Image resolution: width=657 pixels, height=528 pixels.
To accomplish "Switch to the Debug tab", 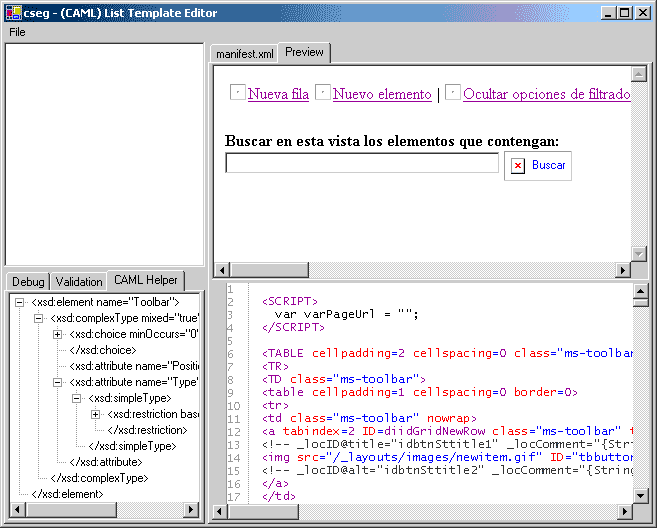I will click(x=28, y=282).
